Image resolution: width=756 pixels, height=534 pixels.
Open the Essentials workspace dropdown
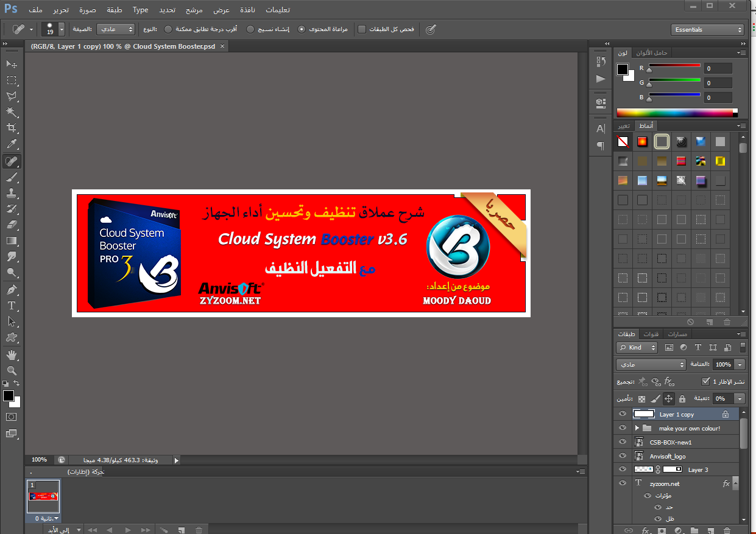click(707, 29)
